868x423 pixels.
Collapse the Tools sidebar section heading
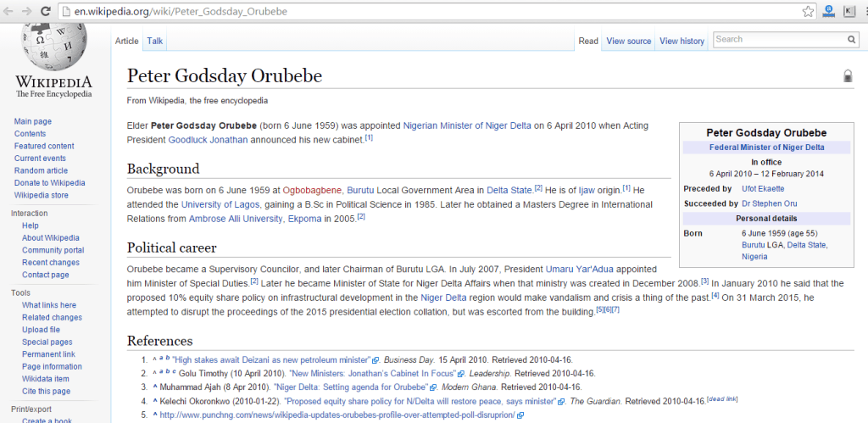pyautogui.click(x=20, y=293)
